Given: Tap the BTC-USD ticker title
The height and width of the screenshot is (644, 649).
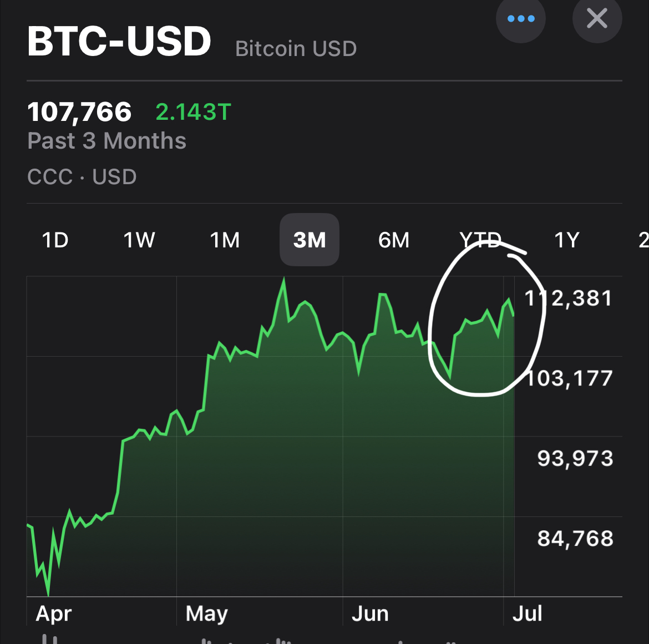Looking at the screenshot, I should (119, 41).
